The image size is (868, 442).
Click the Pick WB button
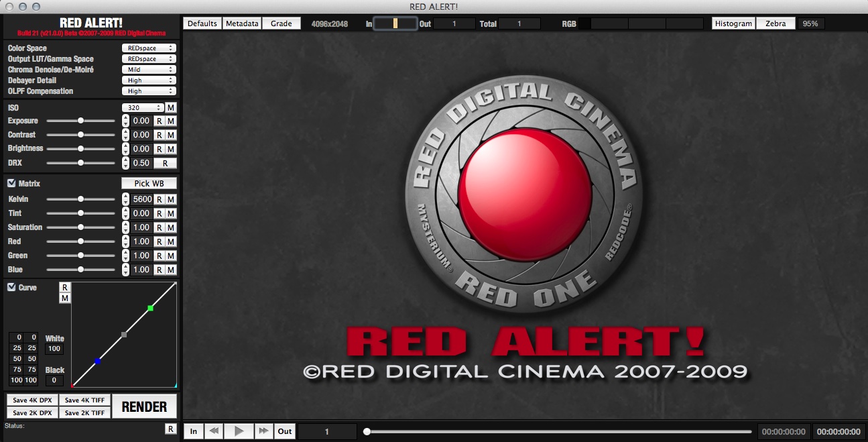coord(149,183)
